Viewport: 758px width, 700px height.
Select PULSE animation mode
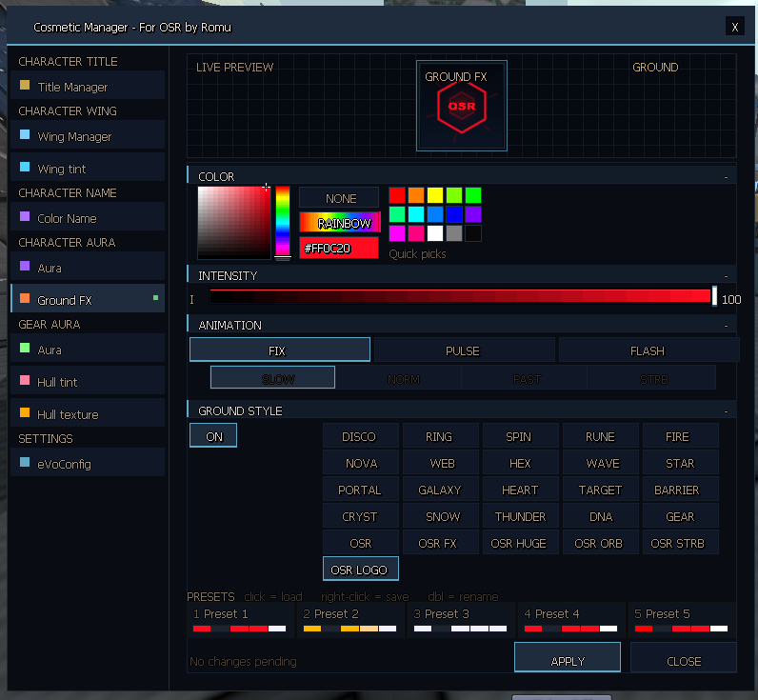(464, 350)
